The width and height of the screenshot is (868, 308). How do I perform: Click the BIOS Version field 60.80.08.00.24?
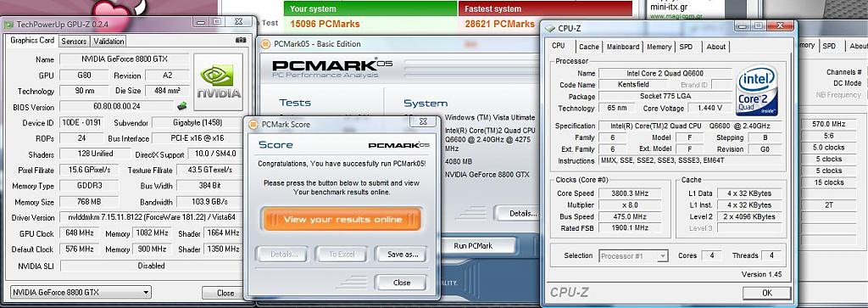tap(117, 106)
